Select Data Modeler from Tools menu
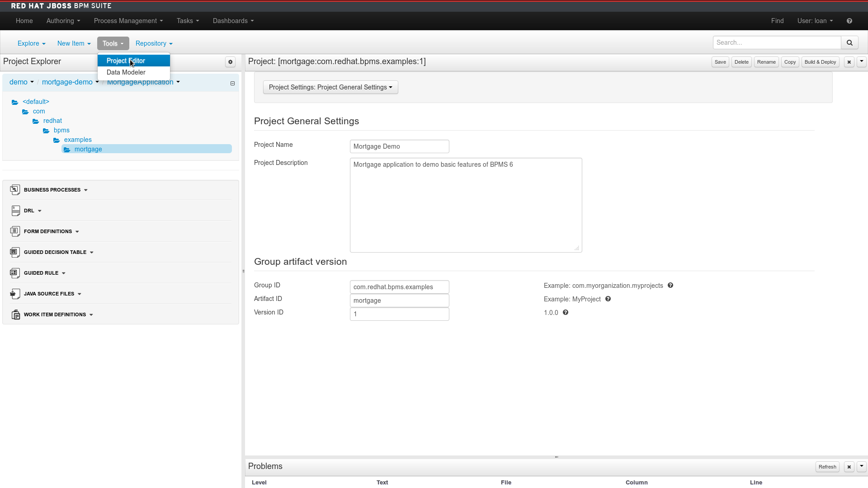 (x=126, y=72)
